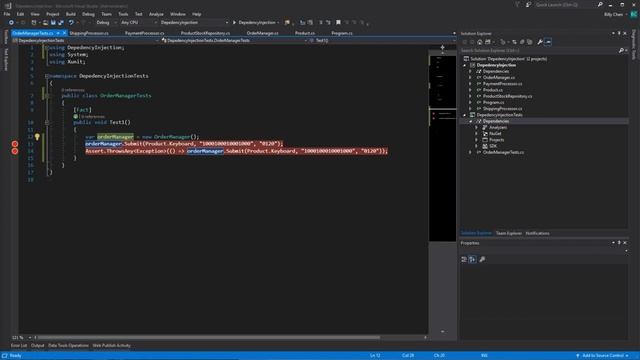640x360 pixels.
Task: Click the Undo toolbar icon
Action: point(71,22)
